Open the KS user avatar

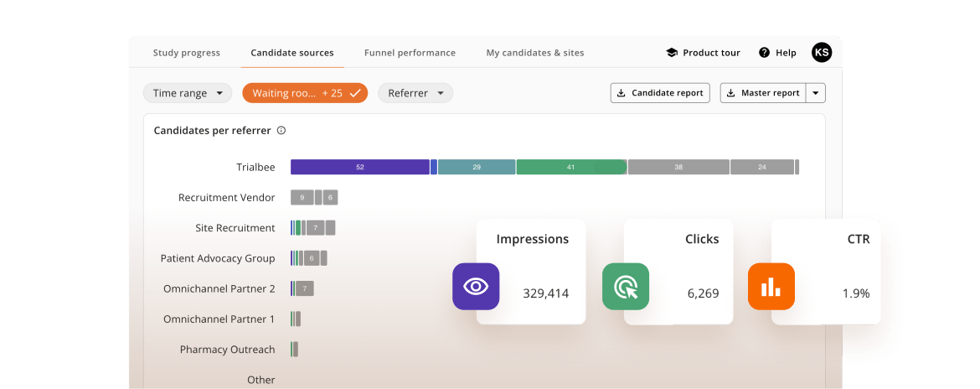822,52
